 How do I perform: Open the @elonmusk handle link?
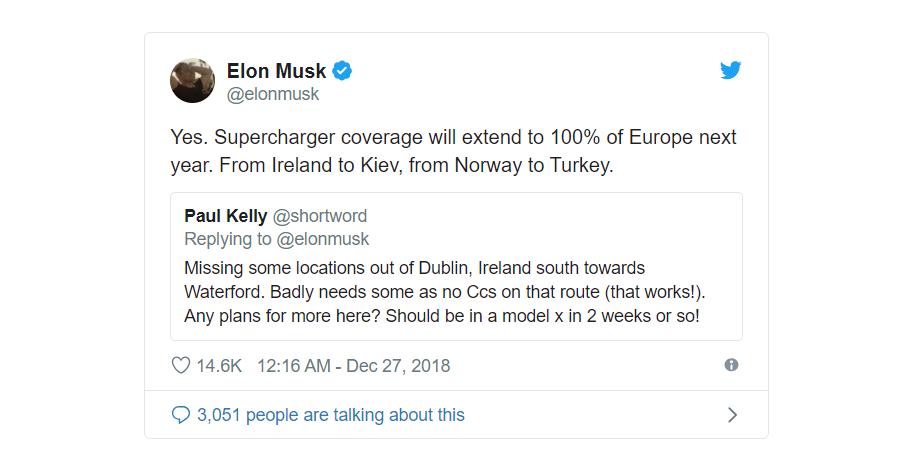(x=273, y=95)
